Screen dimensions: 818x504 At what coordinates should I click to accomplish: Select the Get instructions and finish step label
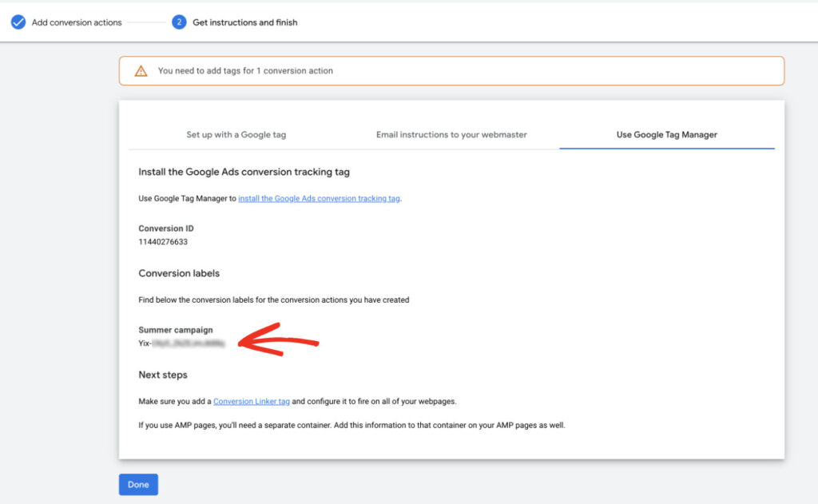pos(245,22)
